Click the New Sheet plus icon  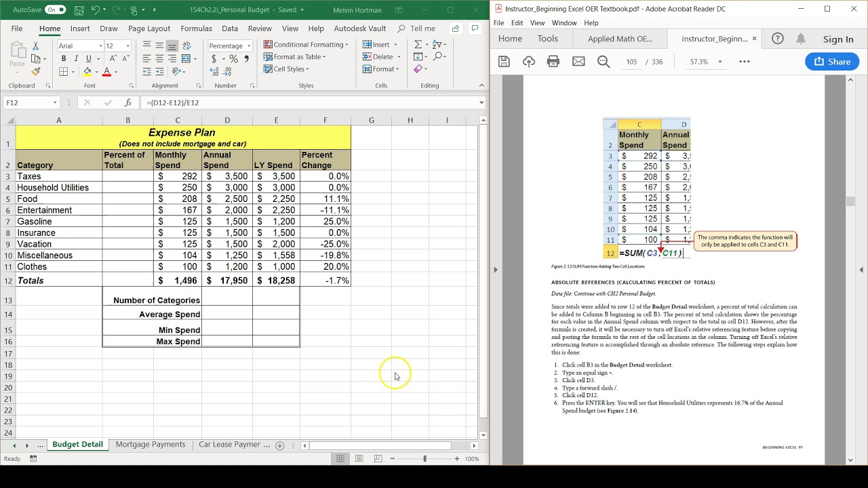coord(279,445)
